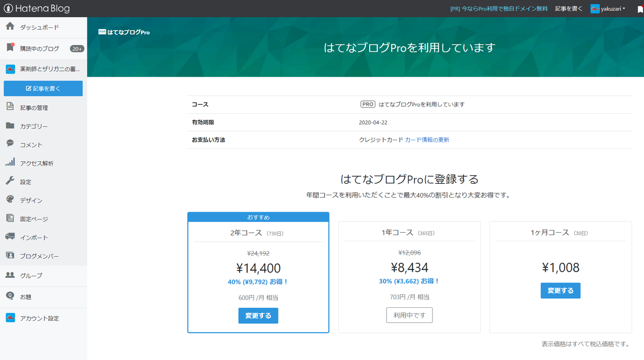Click the 600円 /月 相当 text
The height and width of the screenshot is (360, 644).
[x=258, y=298]
